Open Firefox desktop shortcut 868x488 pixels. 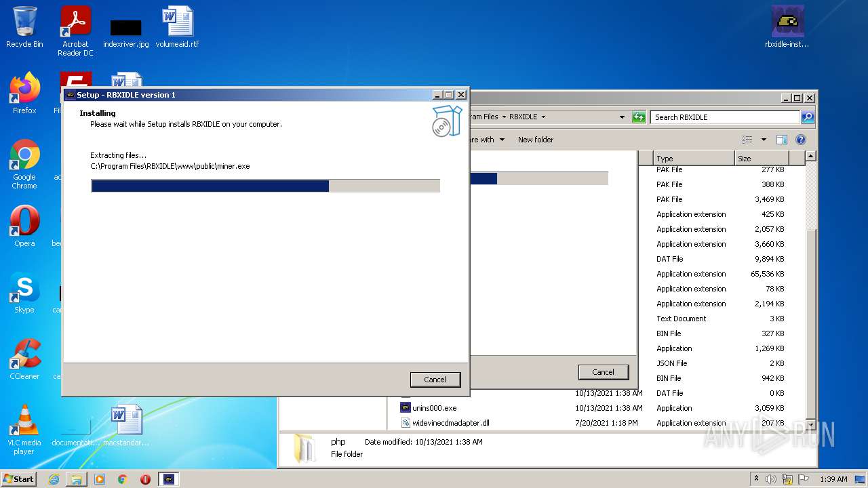click(24, 94)
